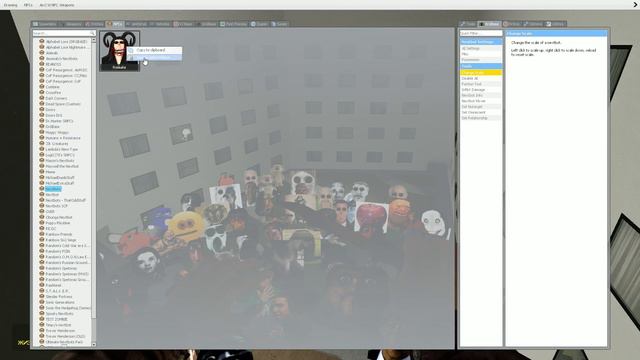Screen dimensions: 640x360
Task: Open the Post Process tab
Action: (233, 24)
